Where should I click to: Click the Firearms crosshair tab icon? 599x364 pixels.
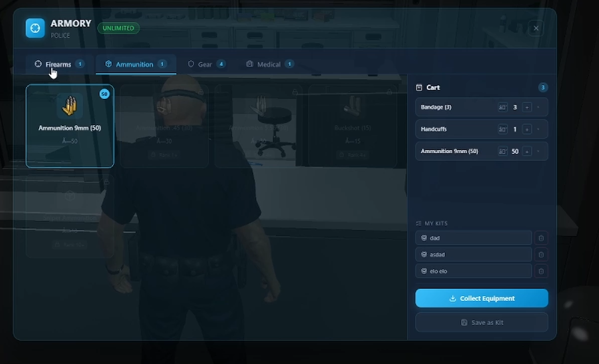[38, 64]
